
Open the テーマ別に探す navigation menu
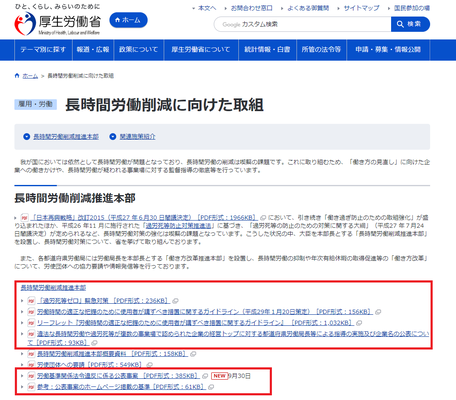click(x=43, y=50)
